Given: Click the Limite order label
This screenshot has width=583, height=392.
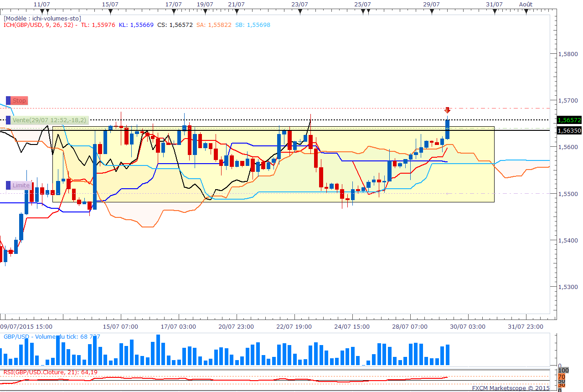Looking at the screenshot, I should click(21, 186).
